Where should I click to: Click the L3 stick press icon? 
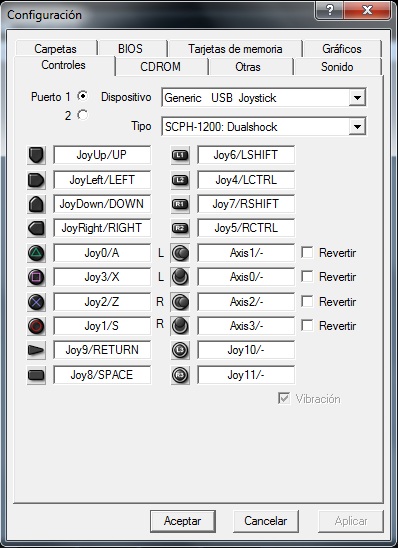(180, 350)
